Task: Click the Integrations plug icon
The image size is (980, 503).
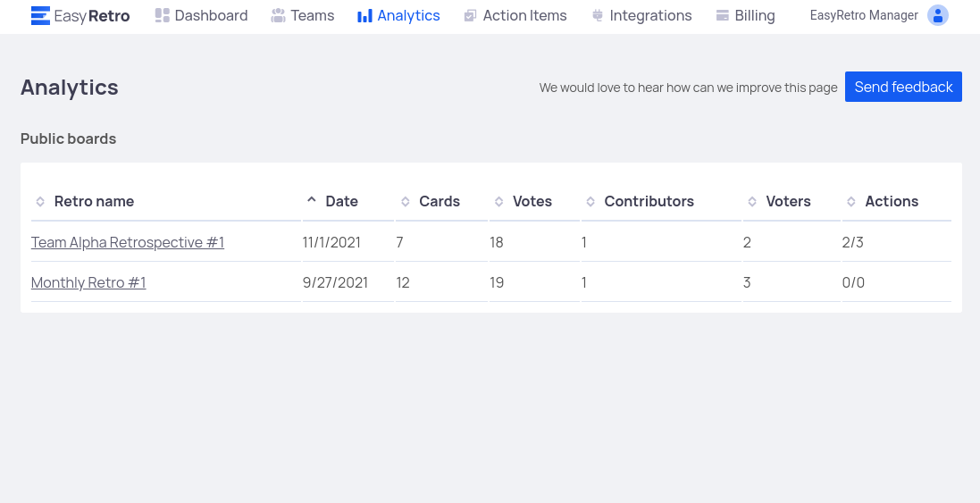Action: click(597, 15)
